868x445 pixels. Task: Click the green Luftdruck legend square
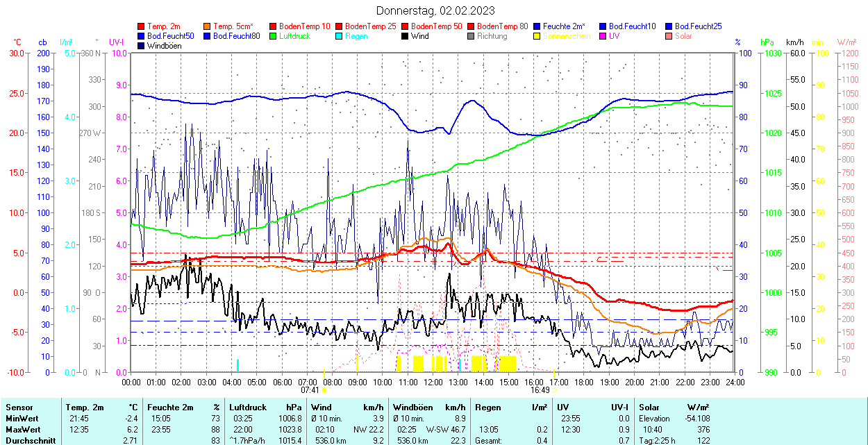coord(274,36)
